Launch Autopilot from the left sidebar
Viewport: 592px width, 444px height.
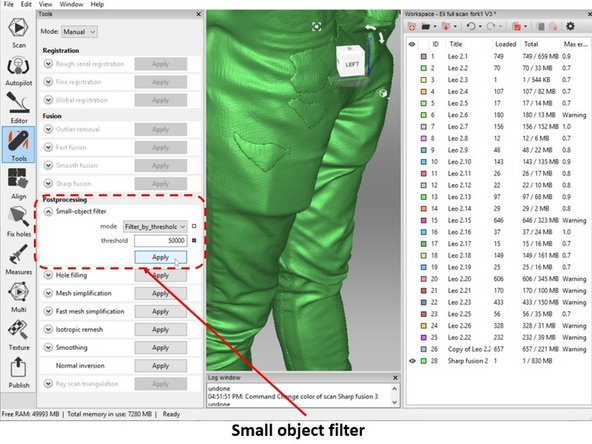pos(18,70)
